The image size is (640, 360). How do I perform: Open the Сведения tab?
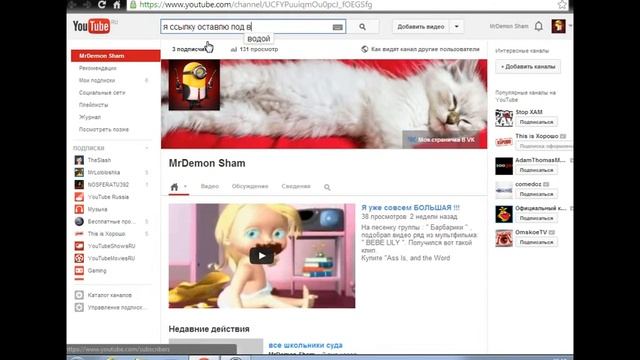(x=296, y=187)
